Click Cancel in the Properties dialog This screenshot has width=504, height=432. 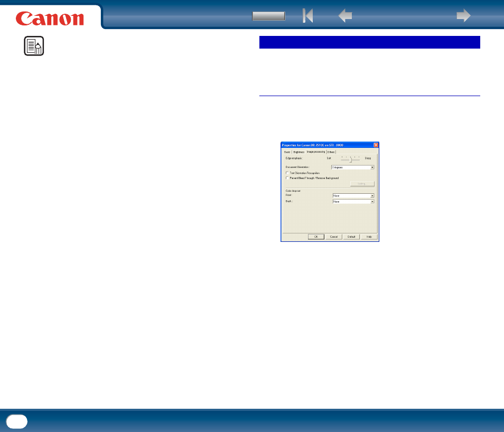pos(334,237)
